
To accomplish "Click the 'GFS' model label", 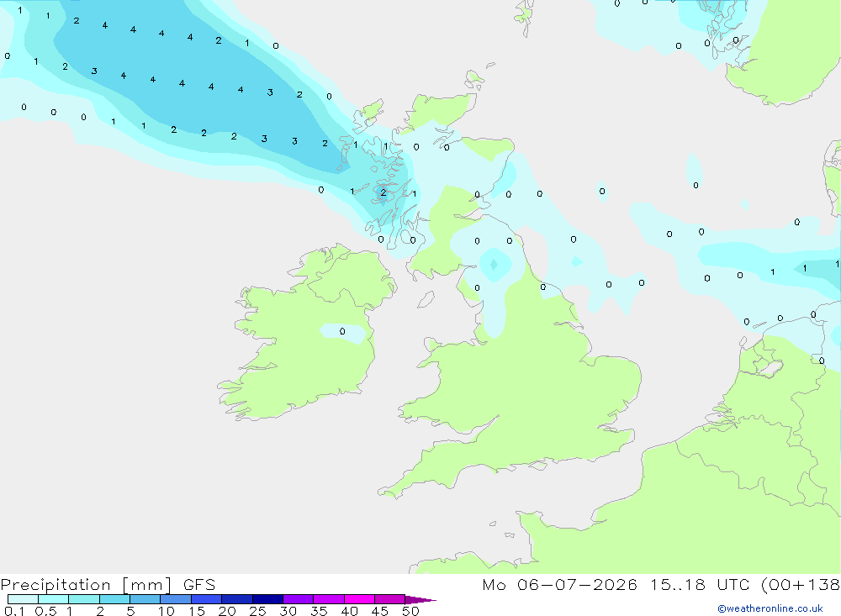I will pos(199,584).
